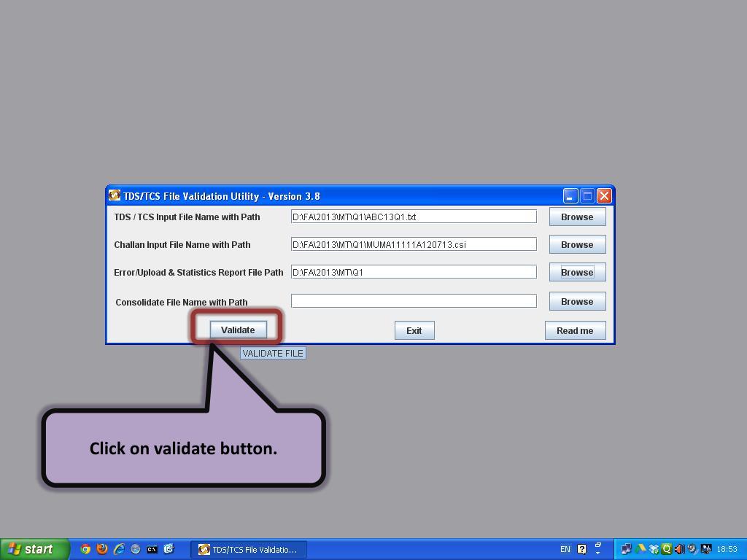
Task: Click the 'Consolidate File Name with Path' label
Action: click(182, 303)
